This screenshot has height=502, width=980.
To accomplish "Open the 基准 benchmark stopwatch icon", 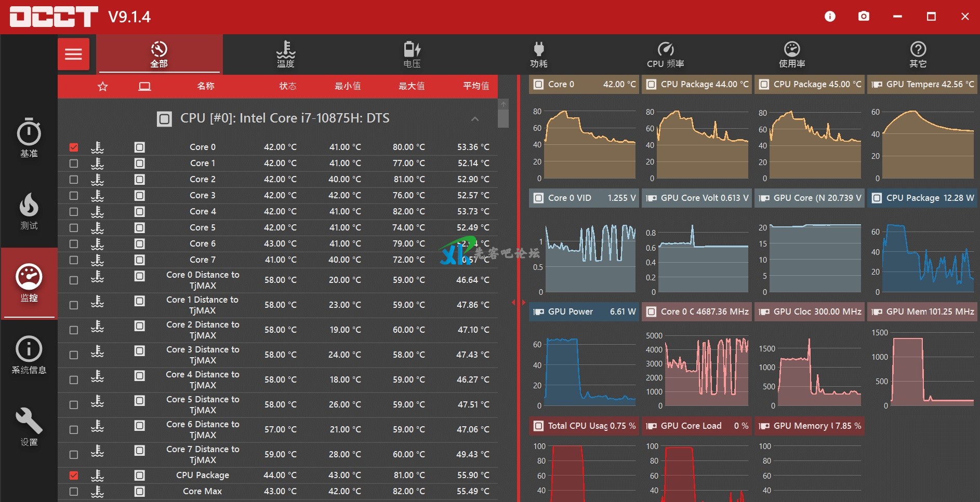I will tap(29, 138).
